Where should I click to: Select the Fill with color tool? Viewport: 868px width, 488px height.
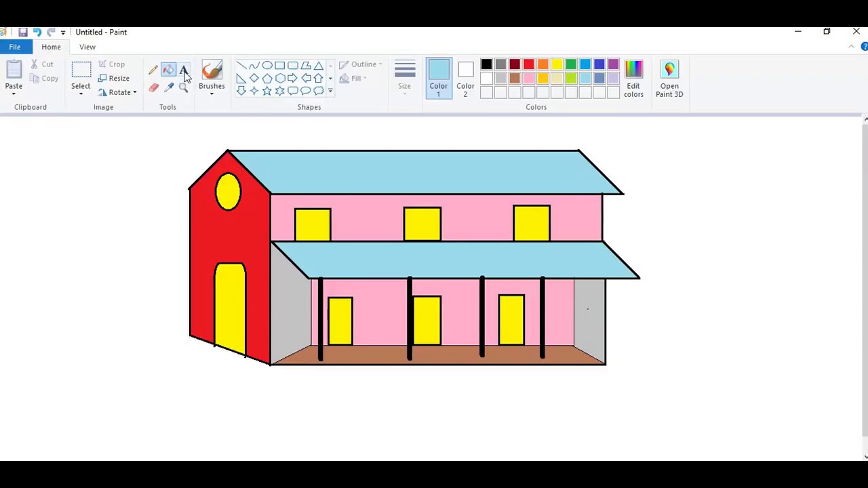[168, 70]
